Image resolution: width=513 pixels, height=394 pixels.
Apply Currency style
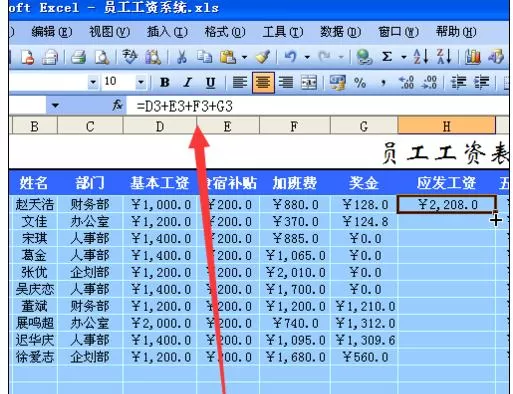(x=337, y=82)
